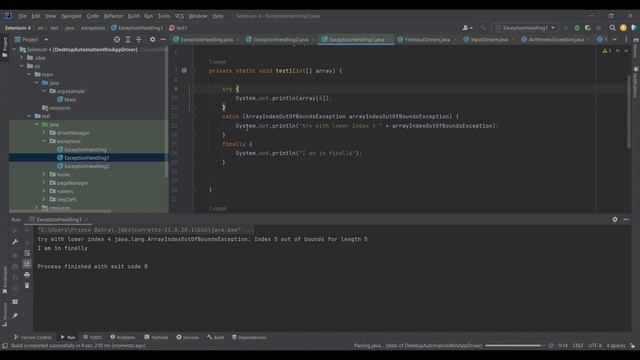Click breadcrumb ExceptionHandling1 in navigation bar
The height and width of the screenshot is (360, 640).
click(137, 28)
